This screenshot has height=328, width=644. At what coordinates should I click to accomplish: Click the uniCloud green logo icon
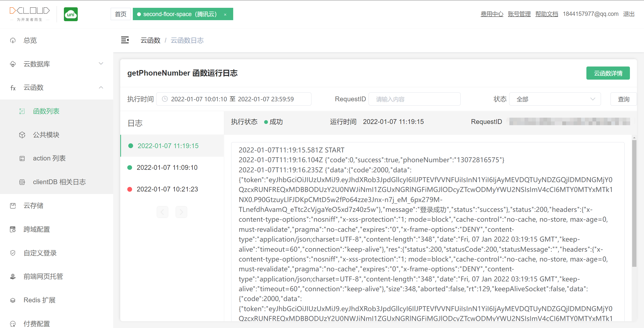pos(71,14)
